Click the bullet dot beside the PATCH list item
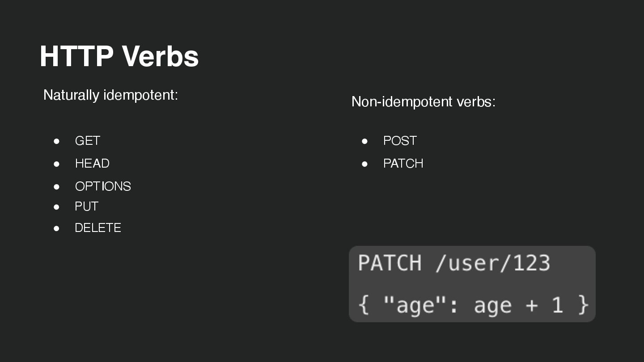 click(x=364, y=164)
